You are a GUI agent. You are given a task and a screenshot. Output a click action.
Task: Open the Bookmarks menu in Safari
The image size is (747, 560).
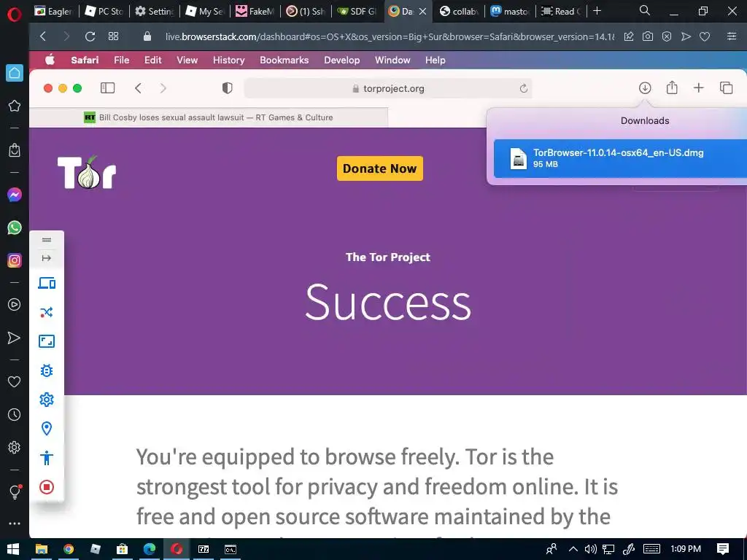click(284, 60)
